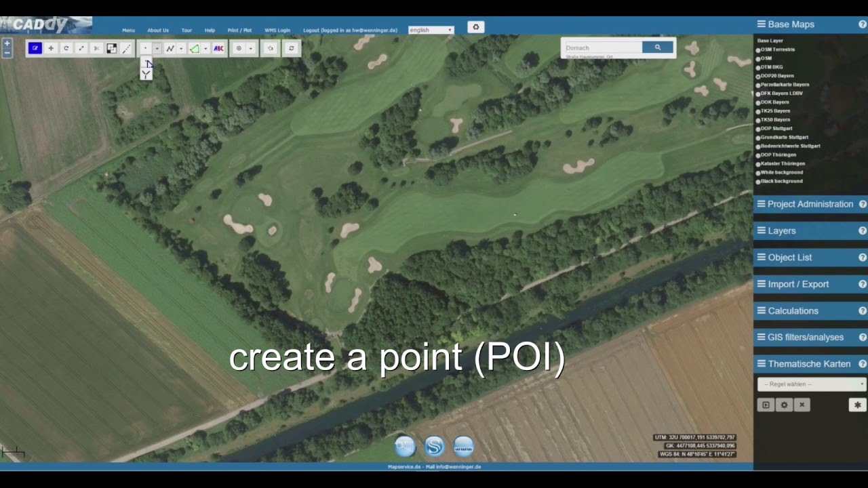
Task: Open the point tool dropdown arrow
Action: pos(157,48)
